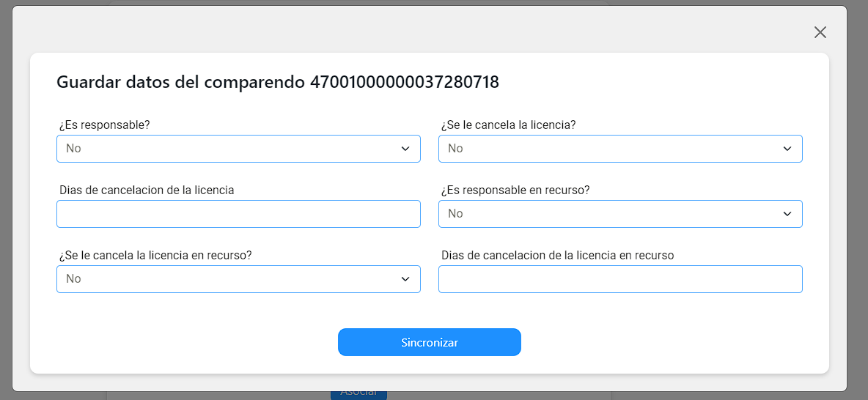Click the chevron arrow of '¿Es responsable?'

pyautogui.click(x=405, y=149)
